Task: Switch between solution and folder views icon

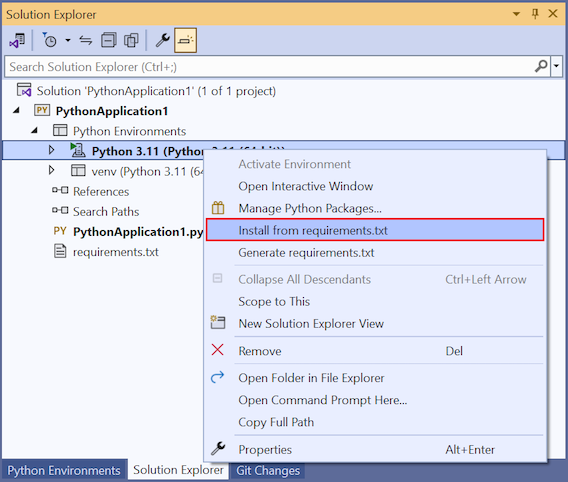Action: [17, 40]
